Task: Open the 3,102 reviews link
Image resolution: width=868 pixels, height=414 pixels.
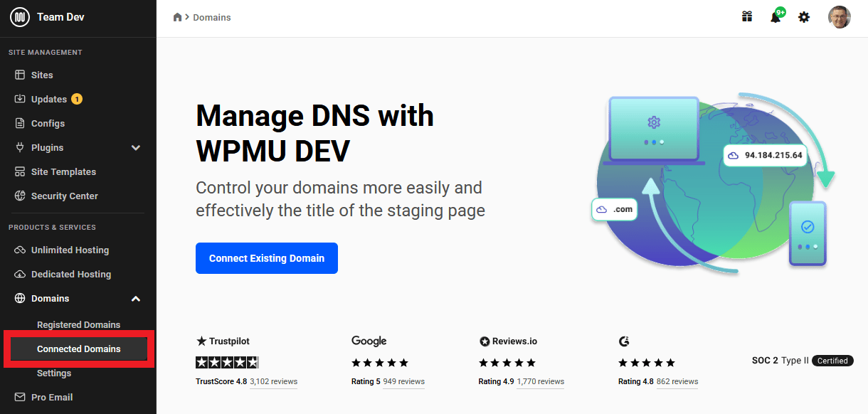Action: [273, 381]
